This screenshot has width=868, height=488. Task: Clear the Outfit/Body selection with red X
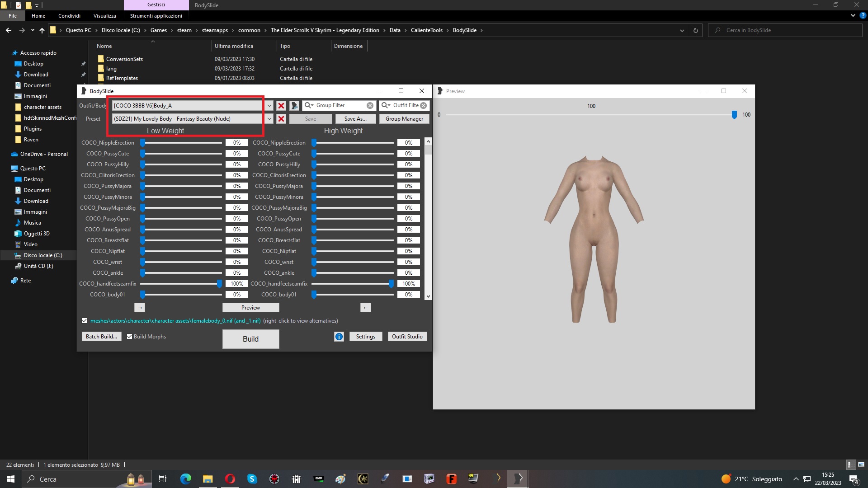pyautogui.click(x=281, y=106)
